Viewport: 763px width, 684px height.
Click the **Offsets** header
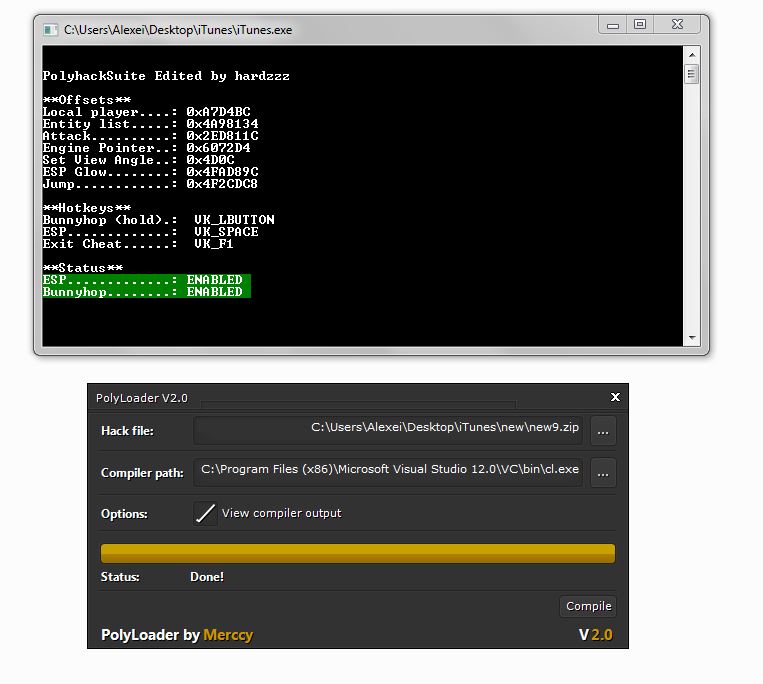coord(87,100)
